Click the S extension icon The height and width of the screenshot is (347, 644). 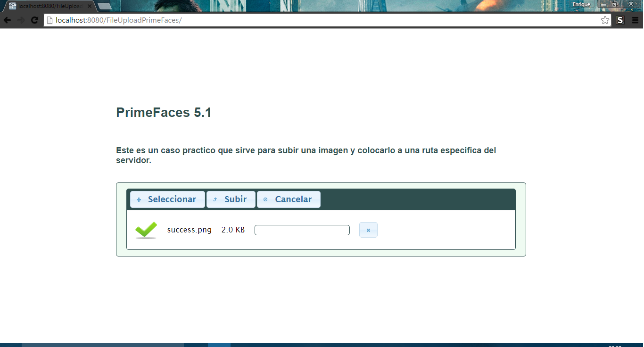tap(620, 20)
